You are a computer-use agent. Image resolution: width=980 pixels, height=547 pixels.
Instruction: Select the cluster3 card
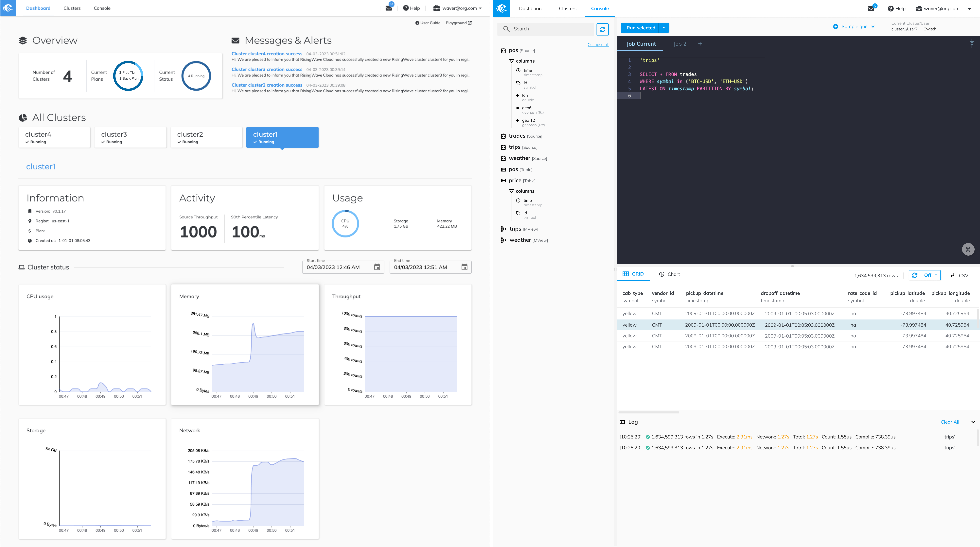coord(131,137)
